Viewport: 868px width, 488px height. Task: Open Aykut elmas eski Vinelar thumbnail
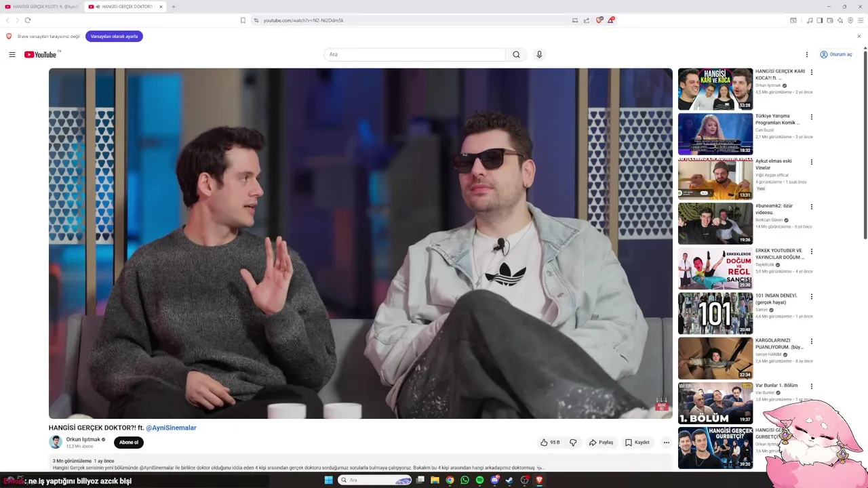pyautogui.click(x=715, y=178)
